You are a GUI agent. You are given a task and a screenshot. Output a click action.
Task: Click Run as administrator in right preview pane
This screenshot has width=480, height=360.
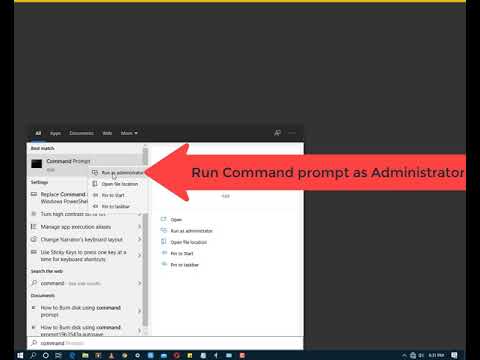pyautogui.click(x=191, y=231)
